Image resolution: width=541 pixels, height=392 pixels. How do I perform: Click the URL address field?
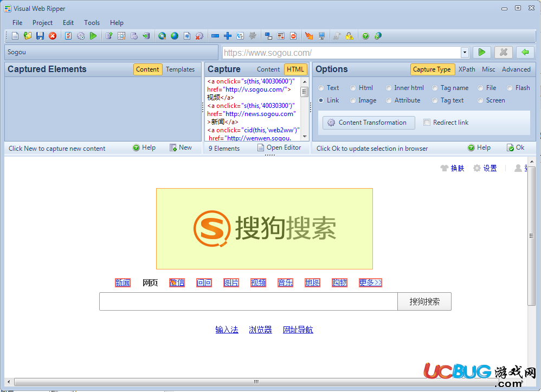click(342, 53)
